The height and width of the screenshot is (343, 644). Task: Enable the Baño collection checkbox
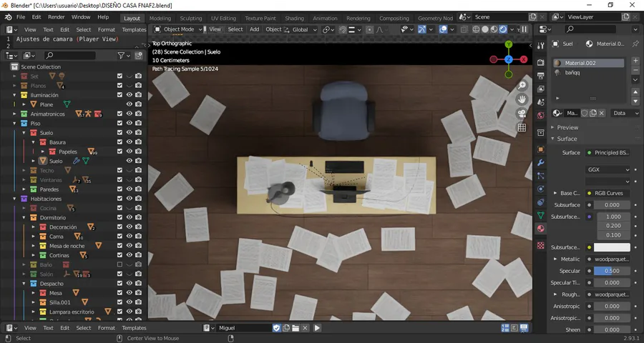point(119,264)
